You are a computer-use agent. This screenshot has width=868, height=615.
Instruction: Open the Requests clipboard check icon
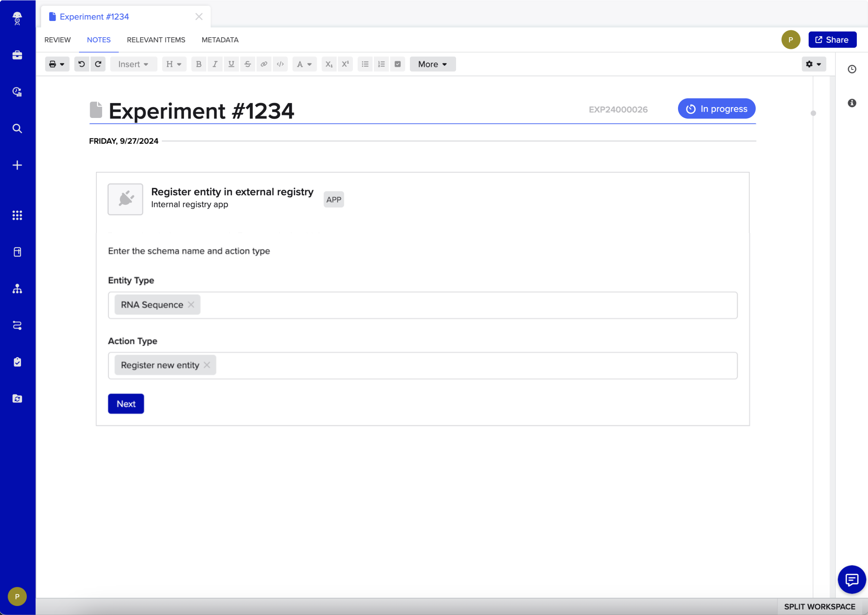pos(17,362)
